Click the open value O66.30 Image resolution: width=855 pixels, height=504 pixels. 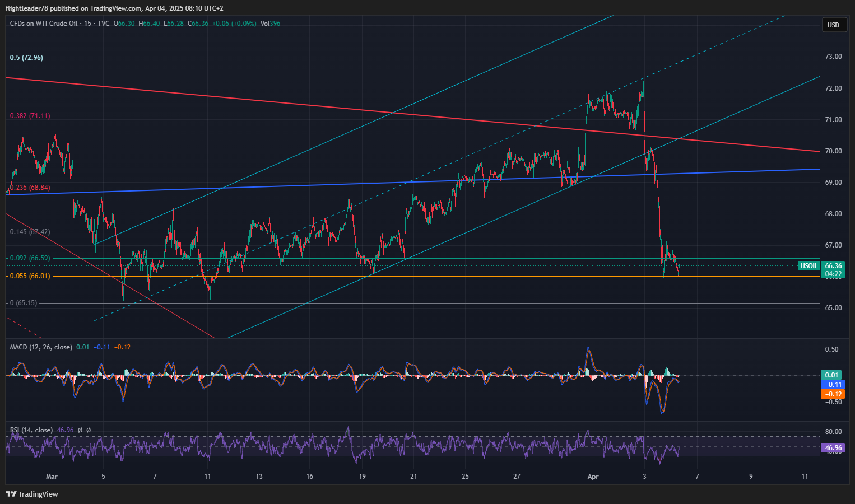pyautogui.click(x=124, y=24)
